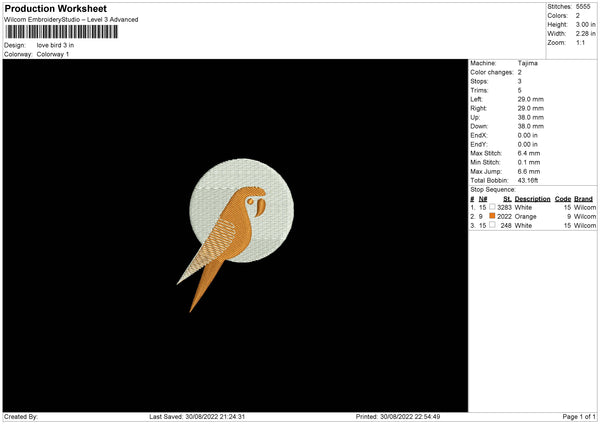Click the St. column header
This screenshot has width=600, height=424.
pos(508,198)
